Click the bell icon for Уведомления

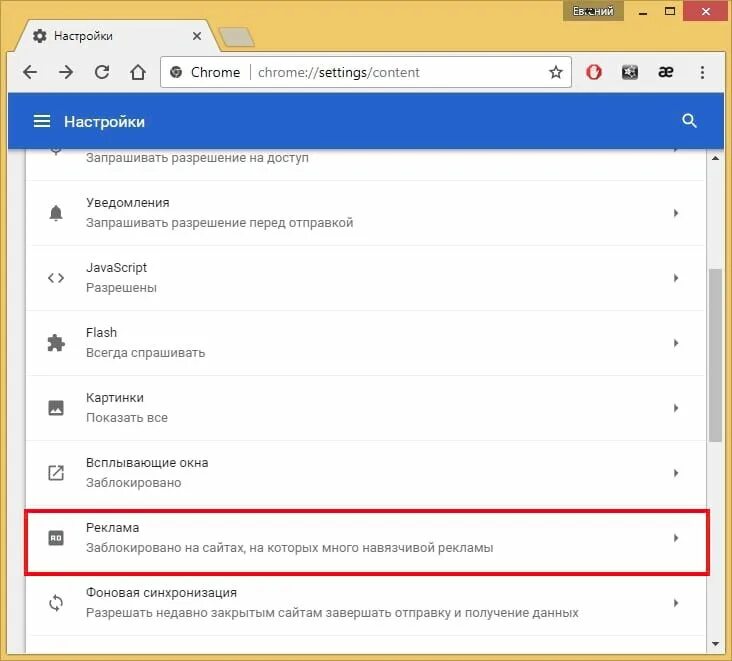(56, 213)
